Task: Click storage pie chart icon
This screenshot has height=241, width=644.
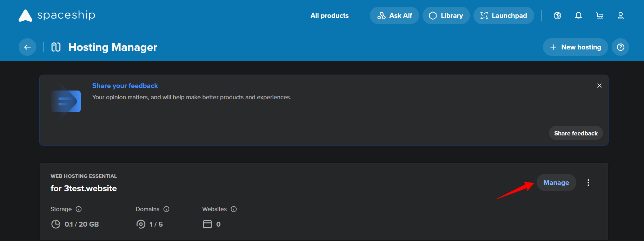Action: (56, 224)
